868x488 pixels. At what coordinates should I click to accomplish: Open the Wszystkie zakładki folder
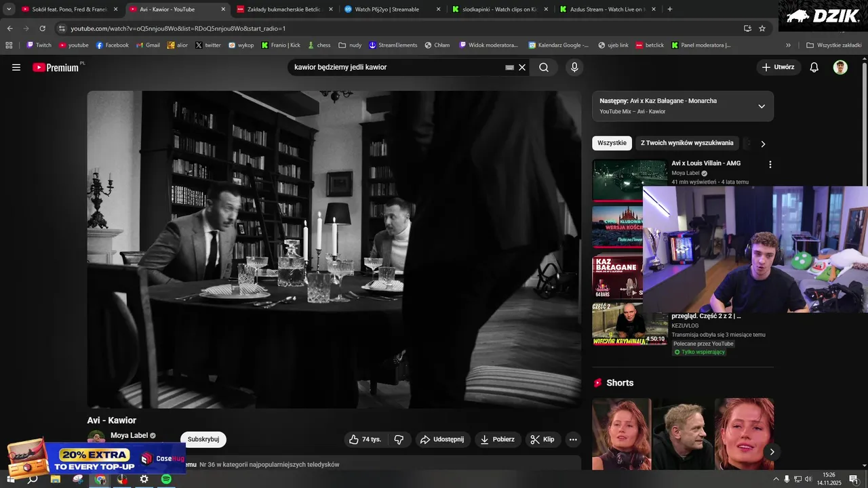point(833,45)
